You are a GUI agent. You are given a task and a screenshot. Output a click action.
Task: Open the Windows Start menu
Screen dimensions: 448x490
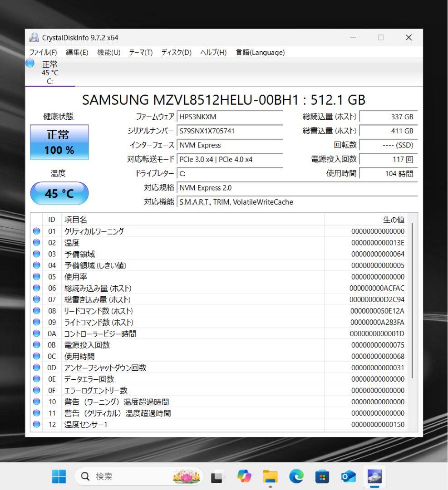coord(59,476)
